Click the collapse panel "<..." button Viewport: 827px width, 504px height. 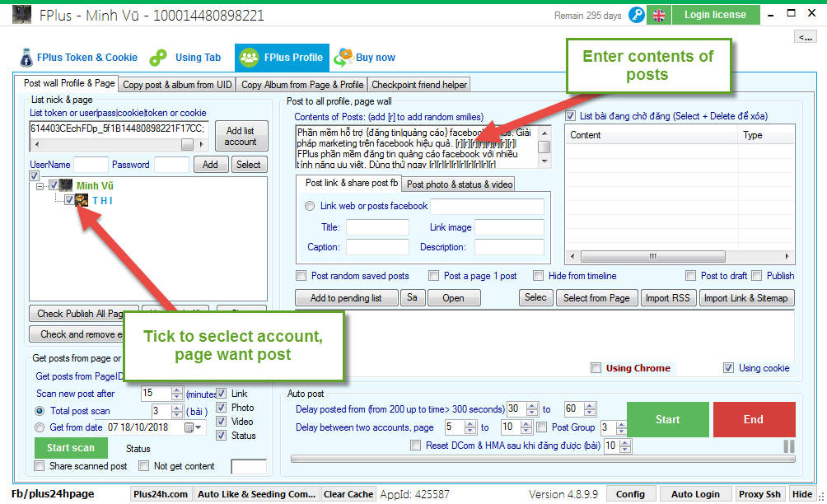pos(806,36)
